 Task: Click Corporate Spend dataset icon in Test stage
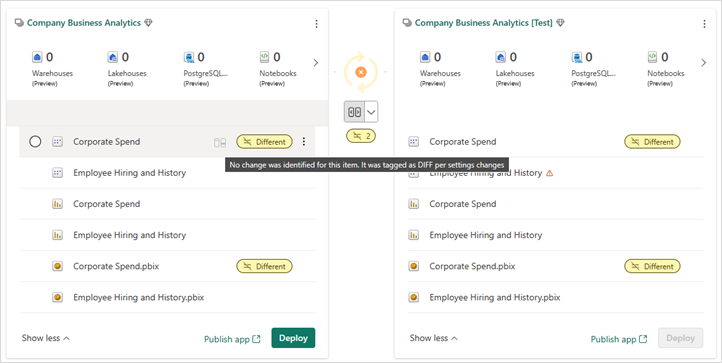(413, 142)
